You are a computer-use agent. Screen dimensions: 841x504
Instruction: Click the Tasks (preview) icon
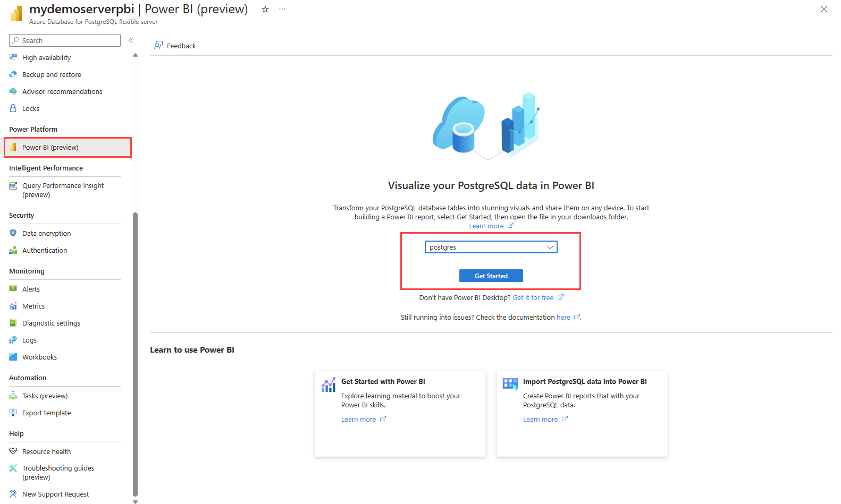point(13,396)
